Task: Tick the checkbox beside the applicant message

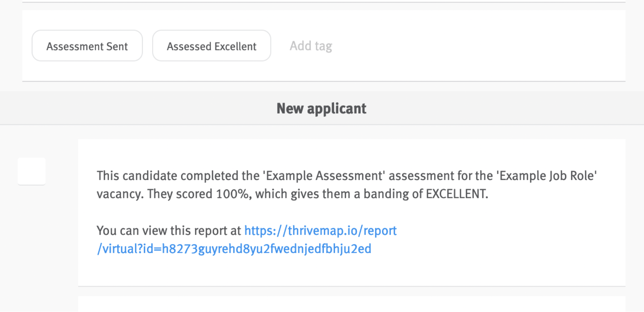Action: (x=31, y=172)
